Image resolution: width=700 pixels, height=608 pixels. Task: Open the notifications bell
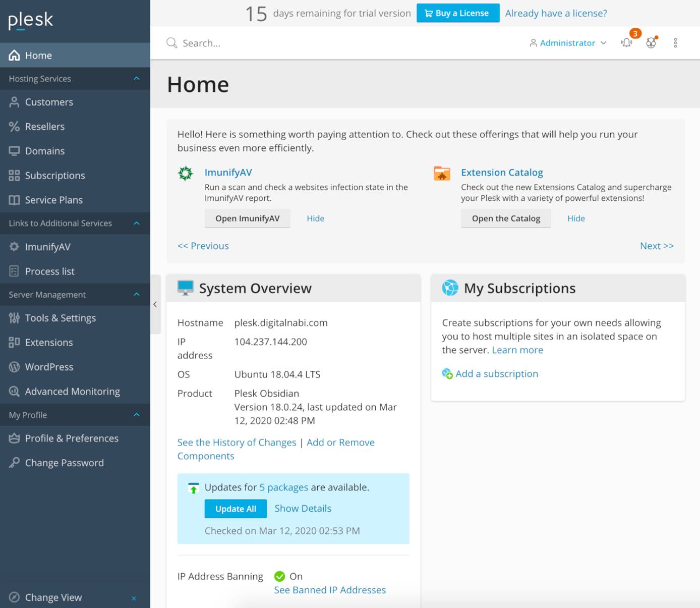[626, 43]
